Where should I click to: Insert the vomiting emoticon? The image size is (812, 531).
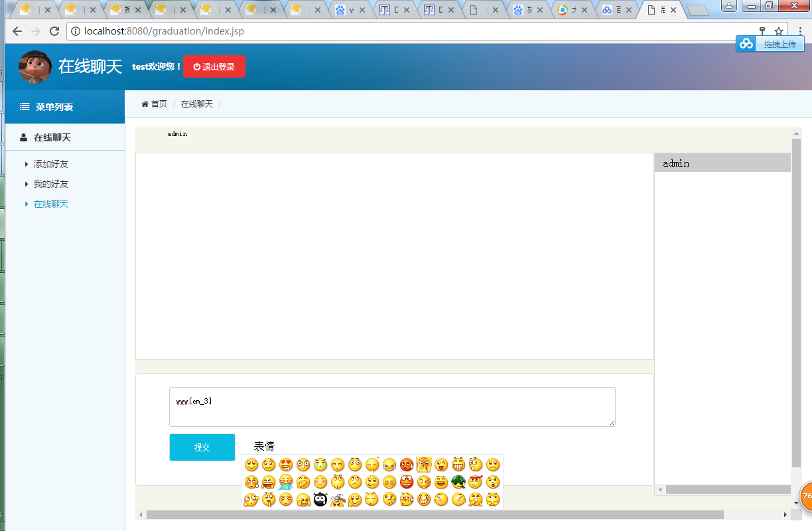[286, 482]
